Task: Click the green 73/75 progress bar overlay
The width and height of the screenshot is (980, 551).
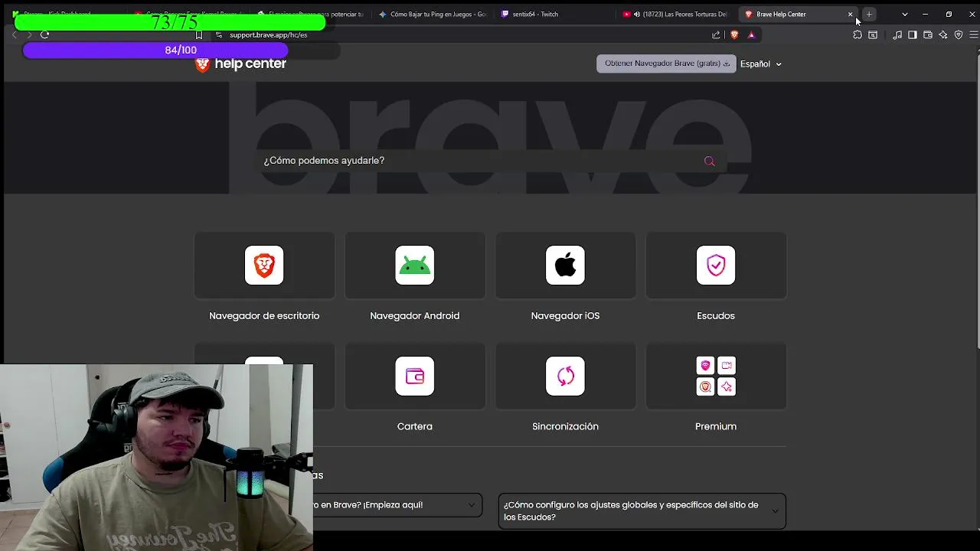Action: 170,22
